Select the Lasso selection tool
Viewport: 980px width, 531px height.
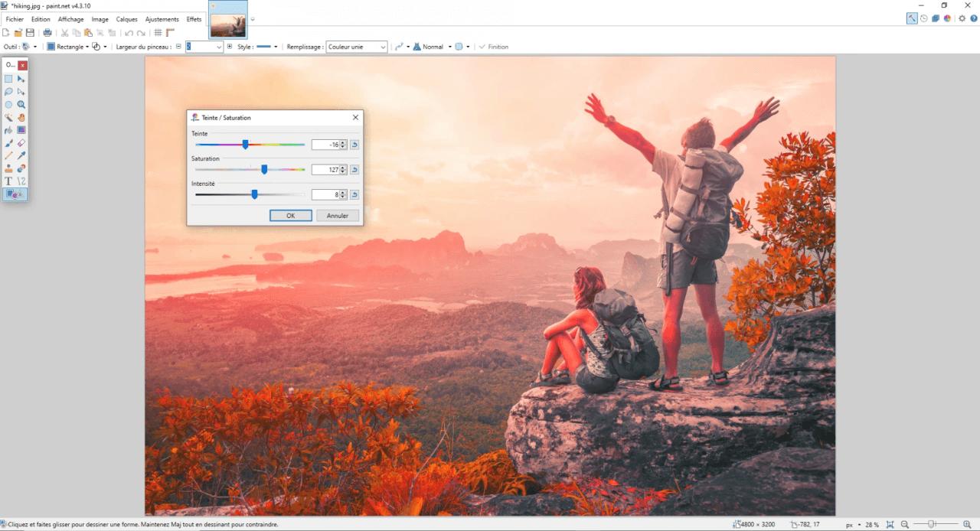(x=8, y=92)
